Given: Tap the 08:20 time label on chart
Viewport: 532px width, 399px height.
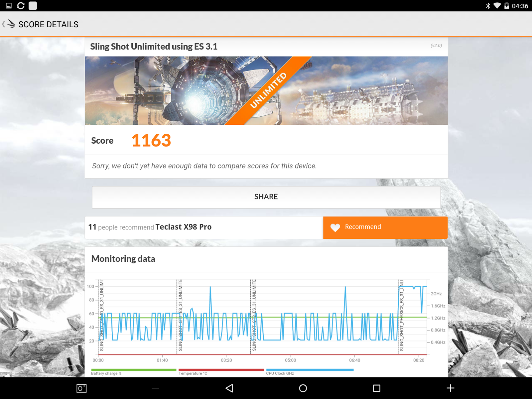Looking at the screenshot, I should [x=419, y=360].
